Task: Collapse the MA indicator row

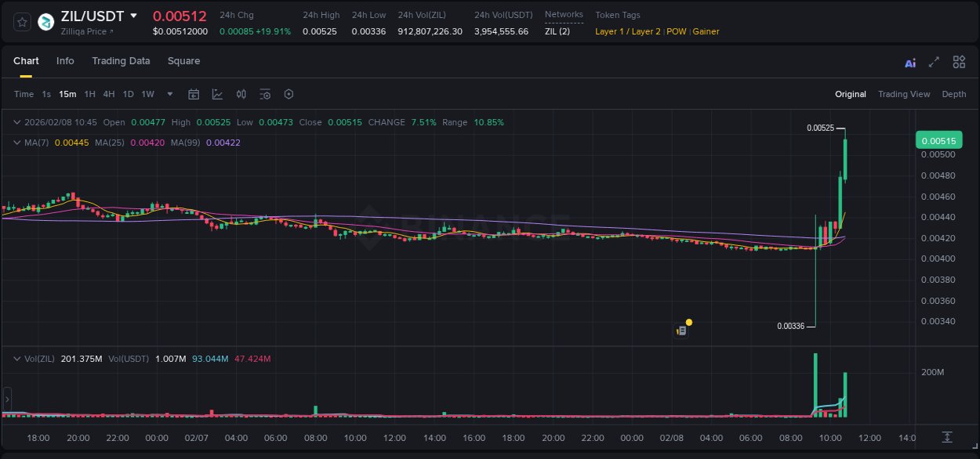Action: point(16,143)
